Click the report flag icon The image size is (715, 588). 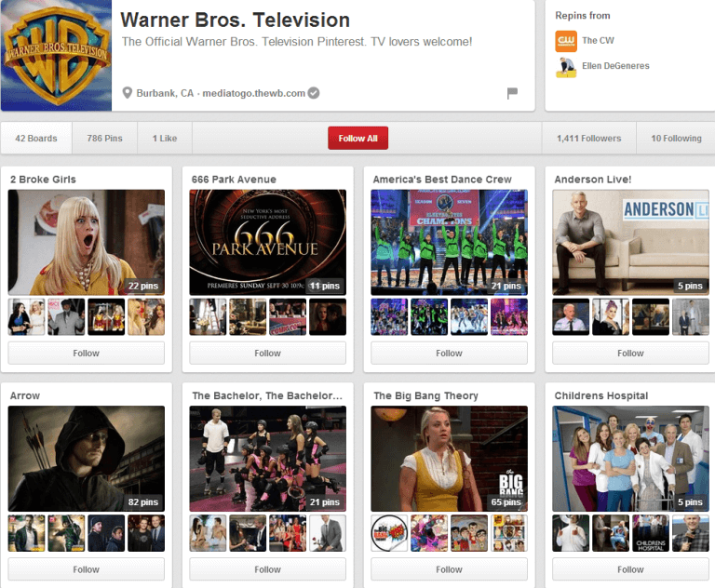tap(512, 93)
